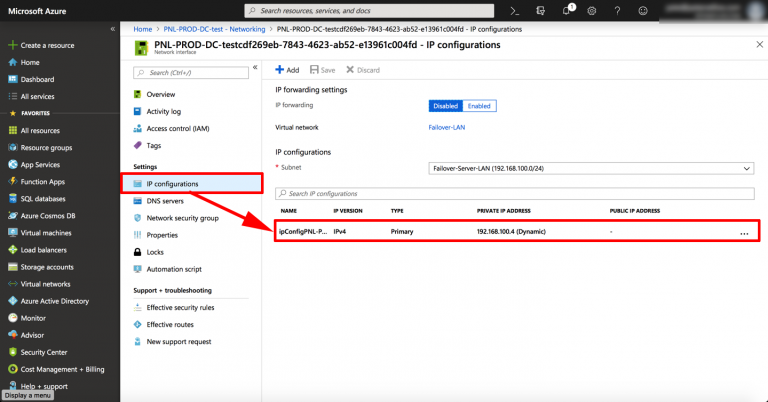Click the Azure Active Directory icon

(x=13, y=301)
